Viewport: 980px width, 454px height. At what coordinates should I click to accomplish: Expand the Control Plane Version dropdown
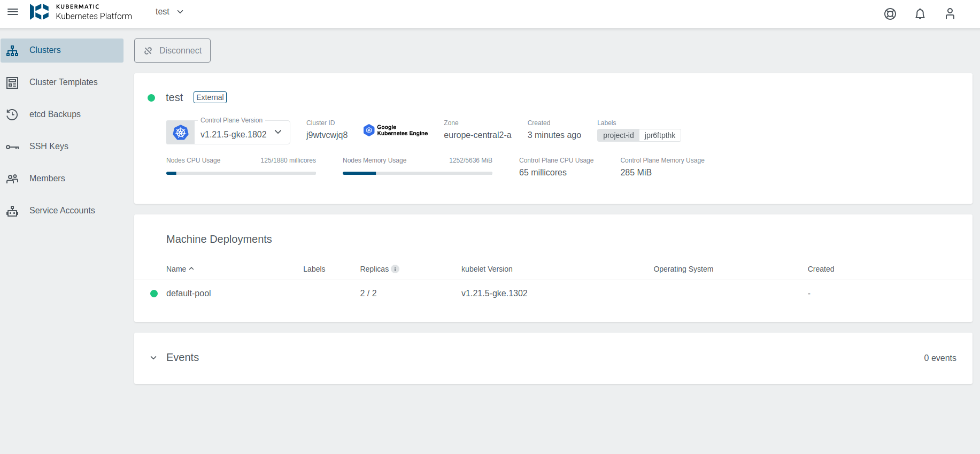tap(278, 132)
